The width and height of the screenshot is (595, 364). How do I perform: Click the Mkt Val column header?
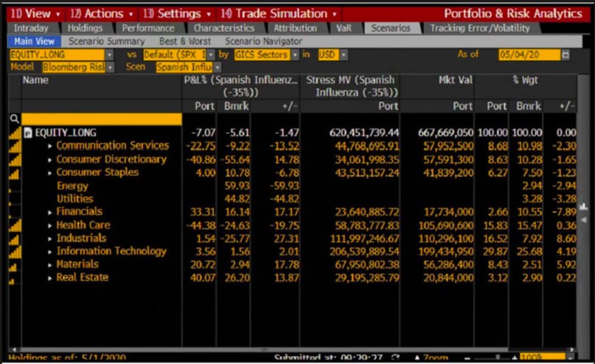455,80
